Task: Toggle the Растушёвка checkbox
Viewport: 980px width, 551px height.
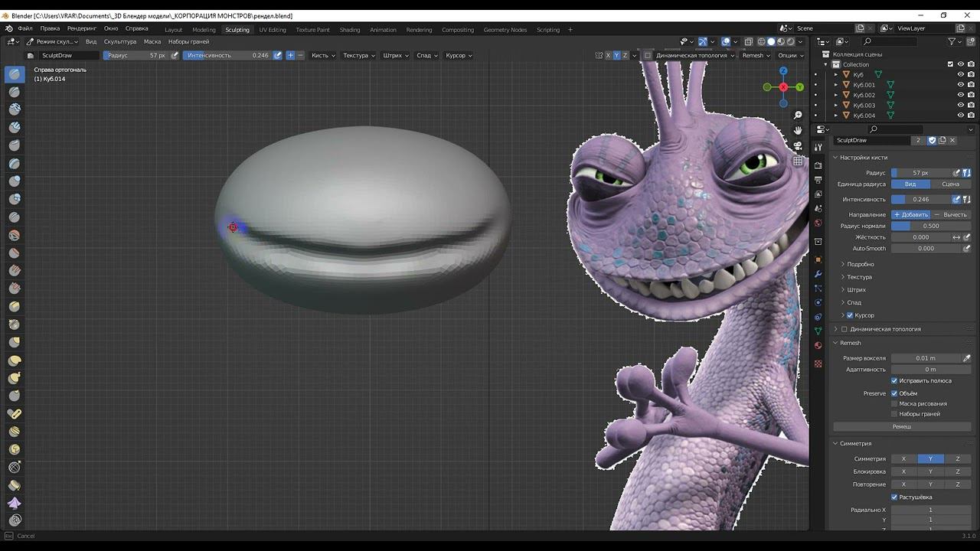Action: [893, 497]
